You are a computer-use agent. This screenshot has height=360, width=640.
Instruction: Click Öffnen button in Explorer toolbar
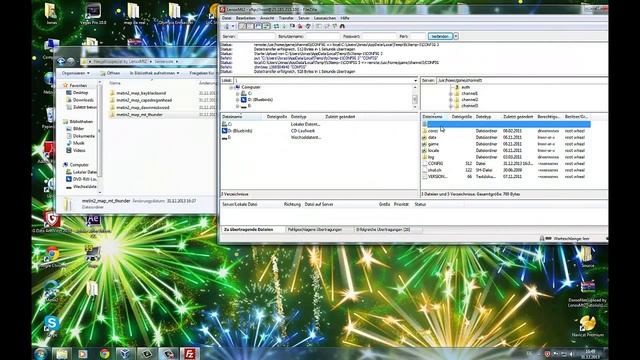click(110, 73)
